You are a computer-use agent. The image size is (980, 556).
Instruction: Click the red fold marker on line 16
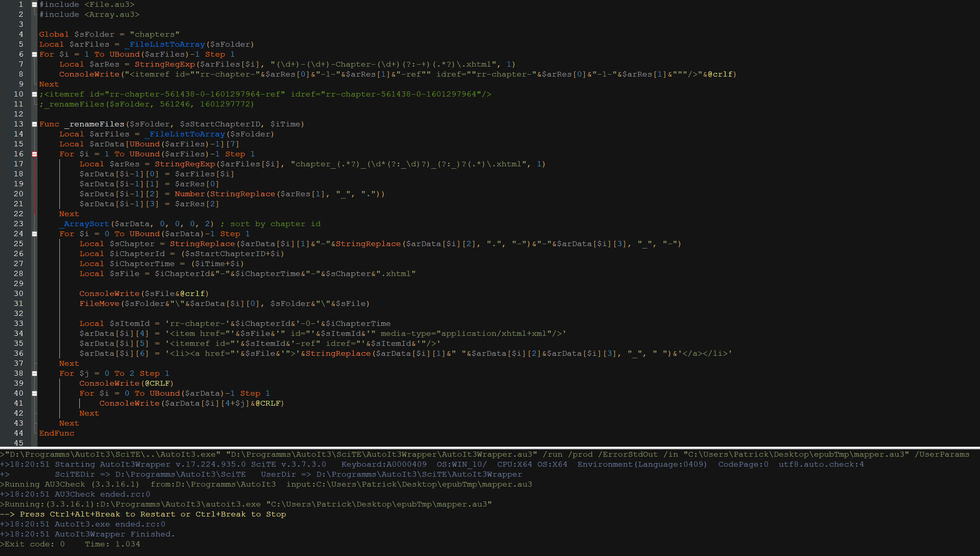pyautogui.click(x=35, y=154)
